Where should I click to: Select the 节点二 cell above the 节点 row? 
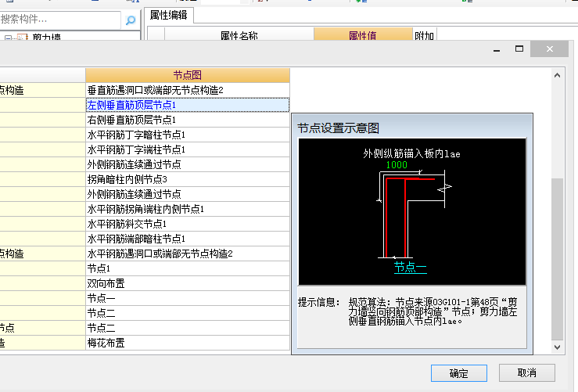click(x=188, y=313)
